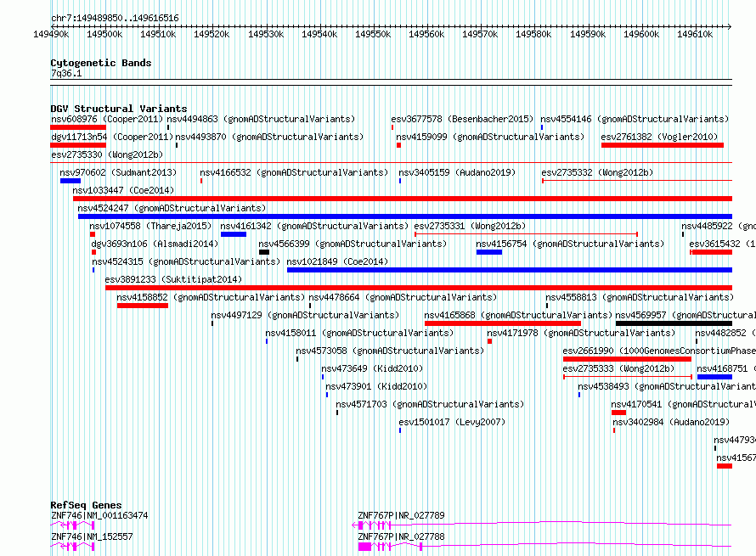756x556 pixels.
Task: Click the nsv4493870 variant label
Action: [269, 137]
